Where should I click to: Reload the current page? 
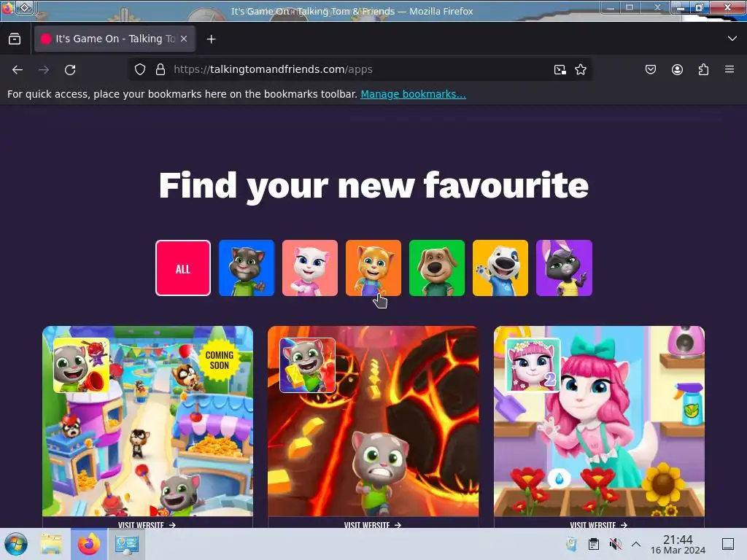tap(70, 69)
